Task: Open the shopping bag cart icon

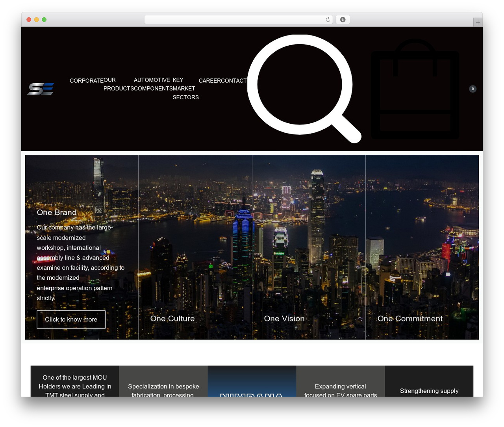Action: [415, 89]
